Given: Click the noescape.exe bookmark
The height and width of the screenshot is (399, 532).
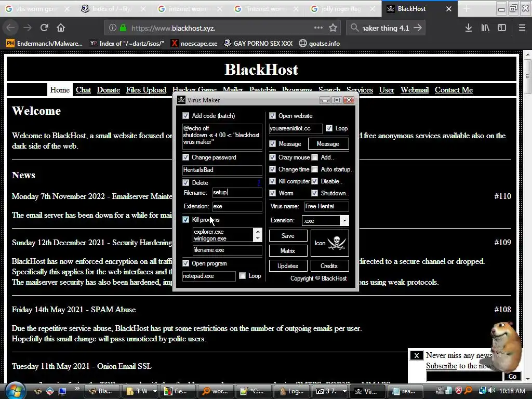Looking at the screenshot, I should 194,44.
